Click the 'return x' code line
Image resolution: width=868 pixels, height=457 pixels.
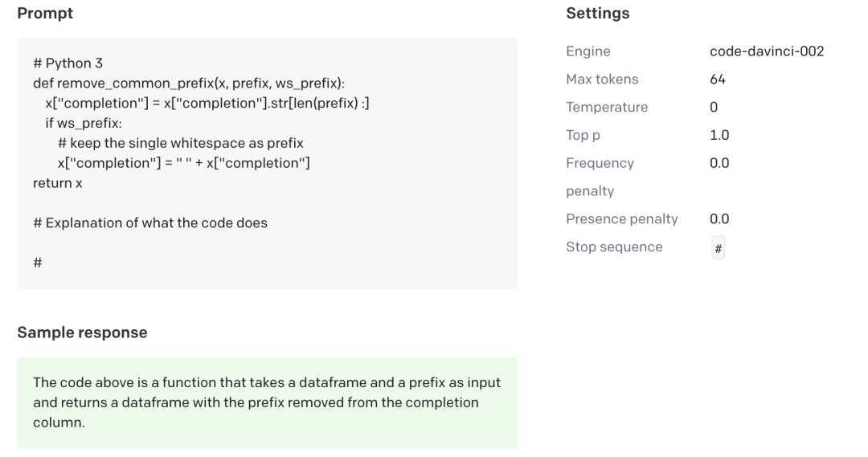tap(57, 183)
